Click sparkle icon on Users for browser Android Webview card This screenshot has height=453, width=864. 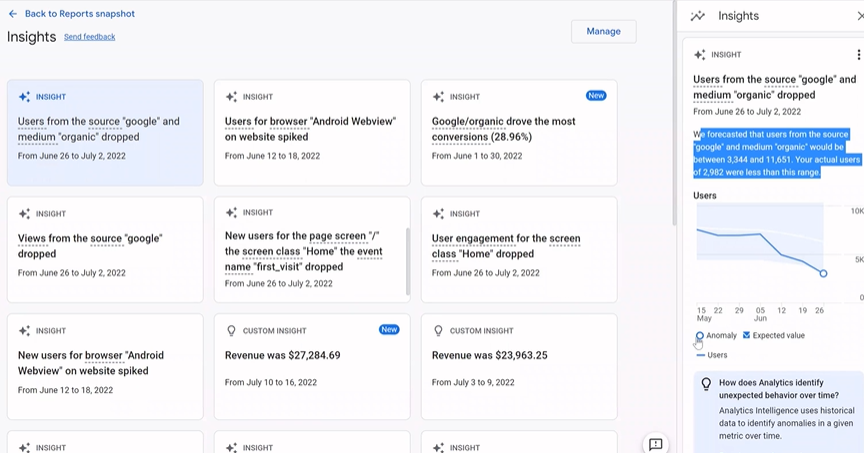pos(231,97)
